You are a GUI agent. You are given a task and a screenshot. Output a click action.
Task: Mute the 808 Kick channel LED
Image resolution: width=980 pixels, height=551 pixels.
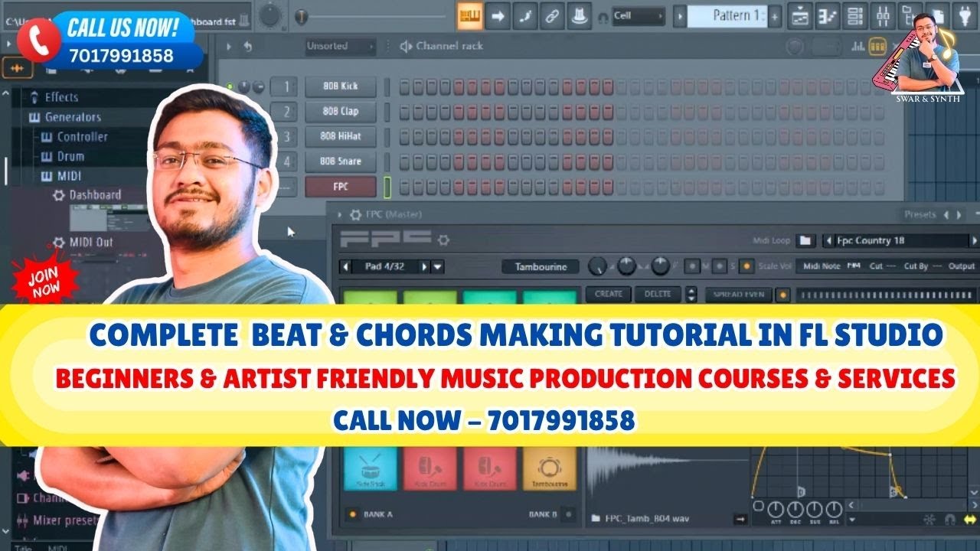tap(230, 86)
